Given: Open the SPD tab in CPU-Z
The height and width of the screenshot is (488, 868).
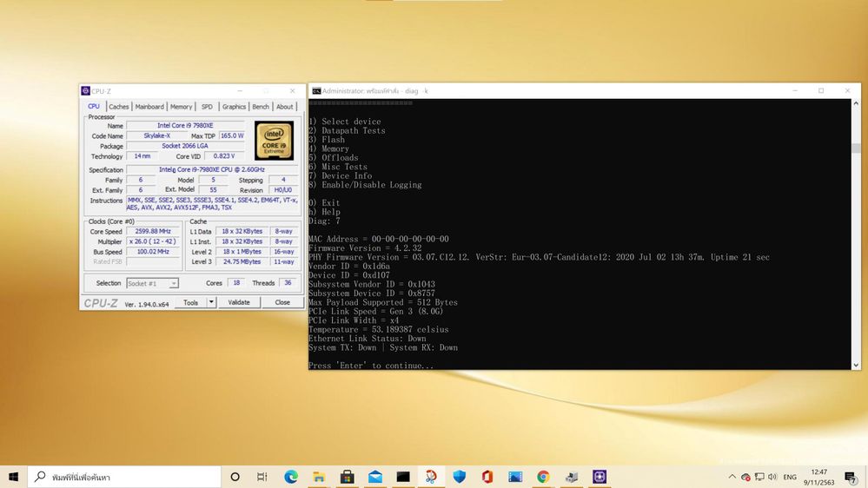Looking at the screenshot, I should 207,106.
